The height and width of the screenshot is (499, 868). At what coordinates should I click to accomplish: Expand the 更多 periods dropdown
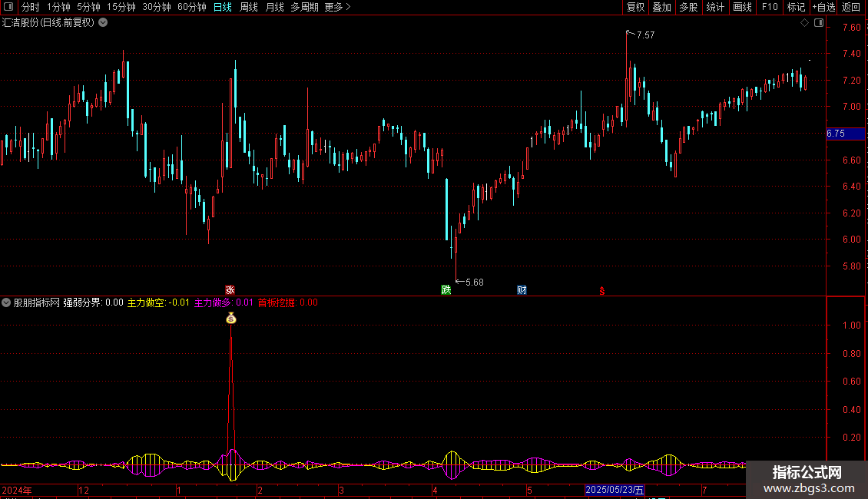pyautogui.click(x=337, y=7)
